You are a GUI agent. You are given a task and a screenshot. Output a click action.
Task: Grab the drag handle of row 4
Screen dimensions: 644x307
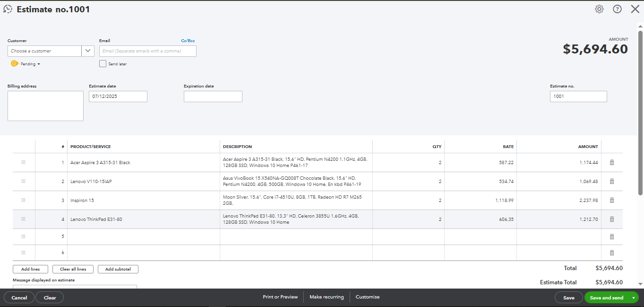pos(23,219)
